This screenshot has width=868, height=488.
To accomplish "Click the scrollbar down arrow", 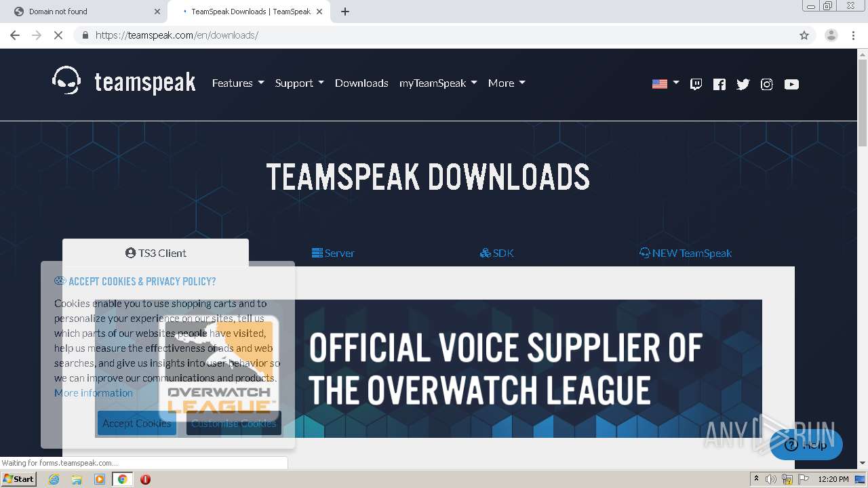I will coord(863,464).
